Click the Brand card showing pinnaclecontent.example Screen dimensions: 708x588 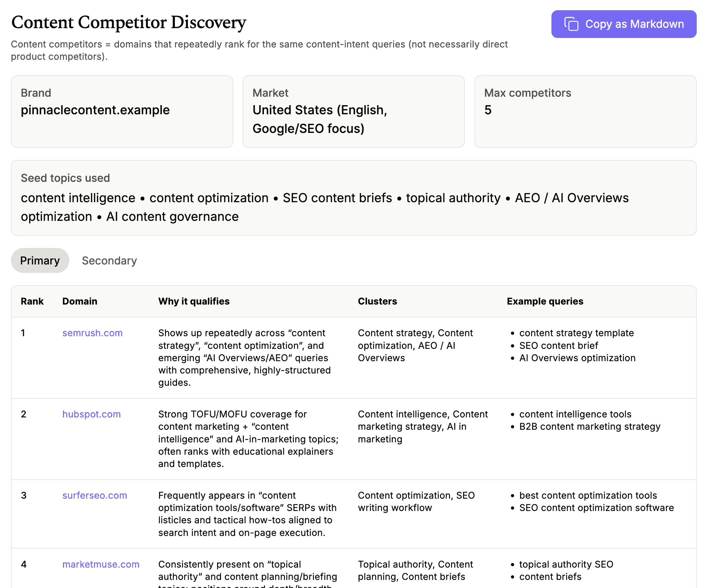(122, 111)
